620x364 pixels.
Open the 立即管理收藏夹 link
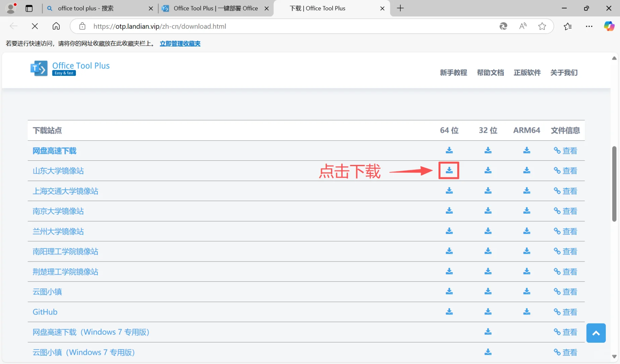pyautogui.click(x=180, y=43)
